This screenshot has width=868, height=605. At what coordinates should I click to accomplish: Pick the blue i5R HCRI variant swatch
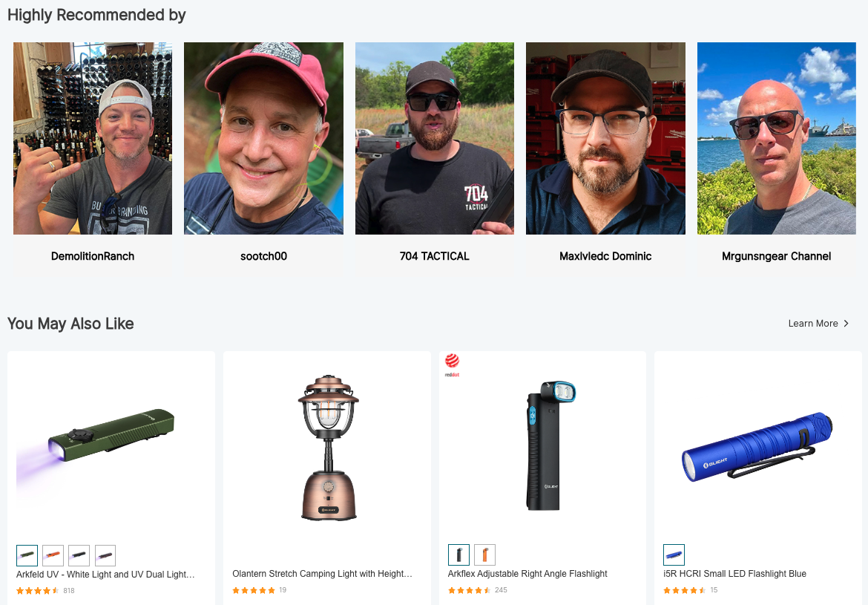pos(674,555)
